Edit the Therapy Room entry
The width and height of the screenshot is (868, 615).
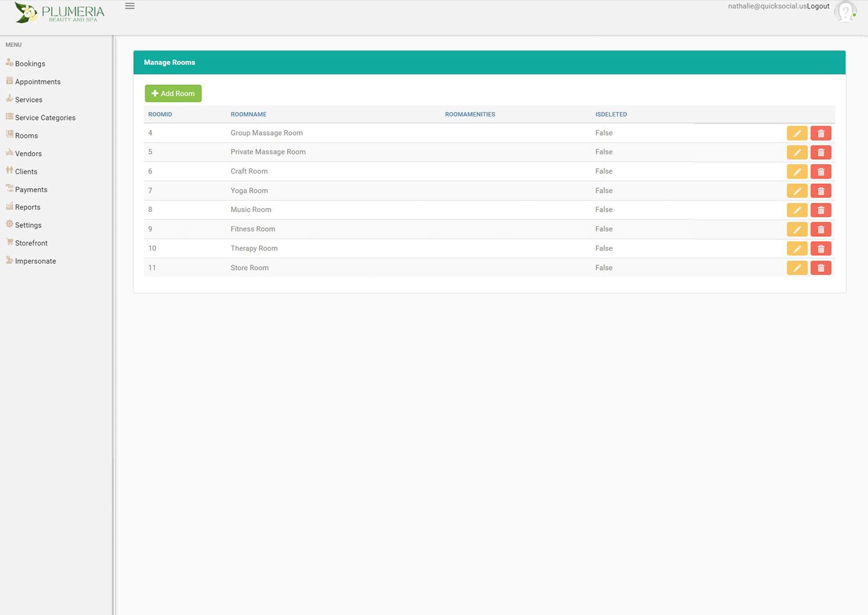coord(796,248)
